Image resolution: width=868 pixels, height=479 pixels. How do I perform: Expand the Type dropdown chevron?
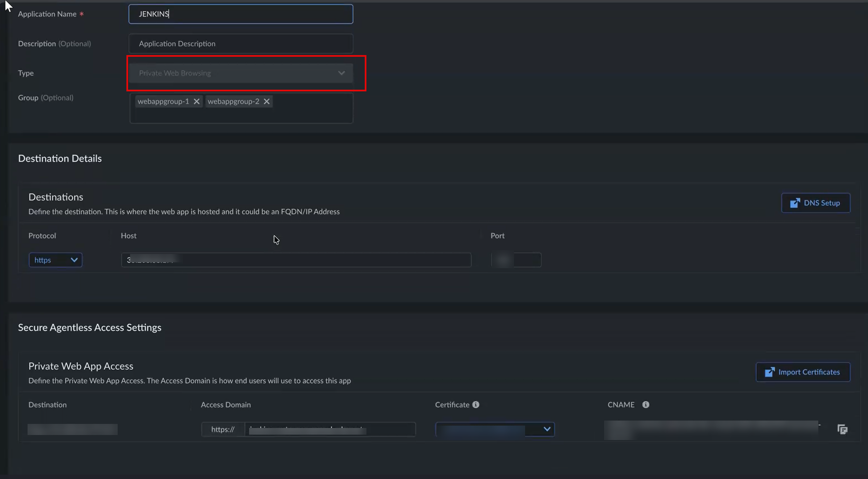click(341, 73)
